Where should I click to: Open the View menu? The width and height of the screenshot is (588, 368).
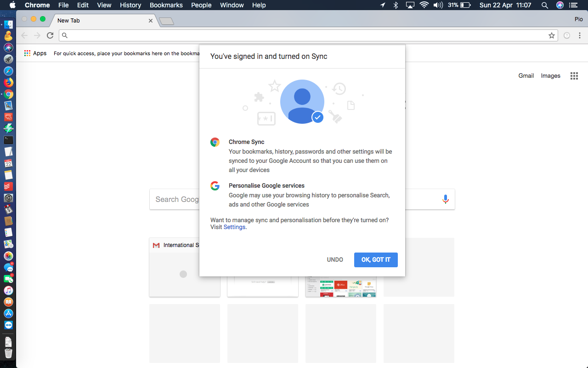pyautogui.click(x=104, y=5)
